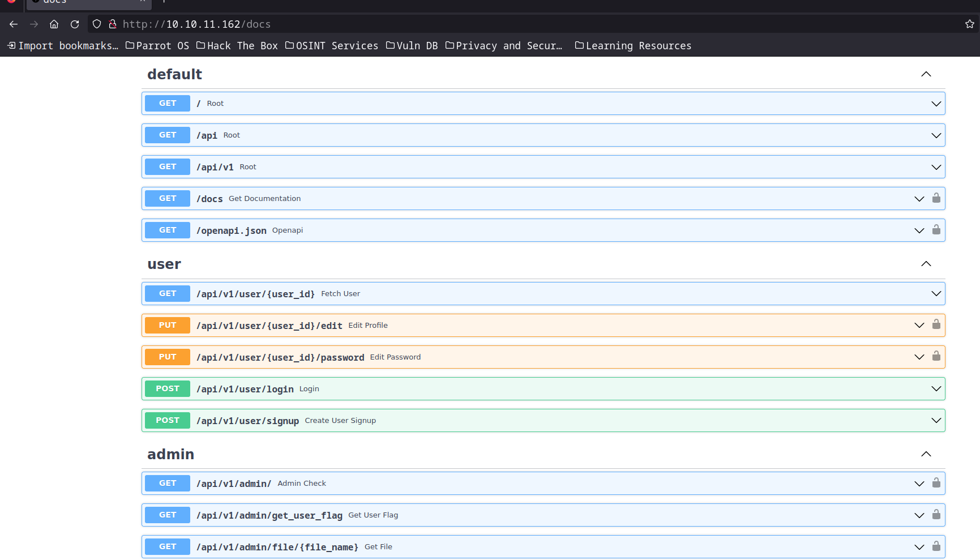Expand the GET /api Root endpoint chevron
980x560 pixels.
point(936,135)
